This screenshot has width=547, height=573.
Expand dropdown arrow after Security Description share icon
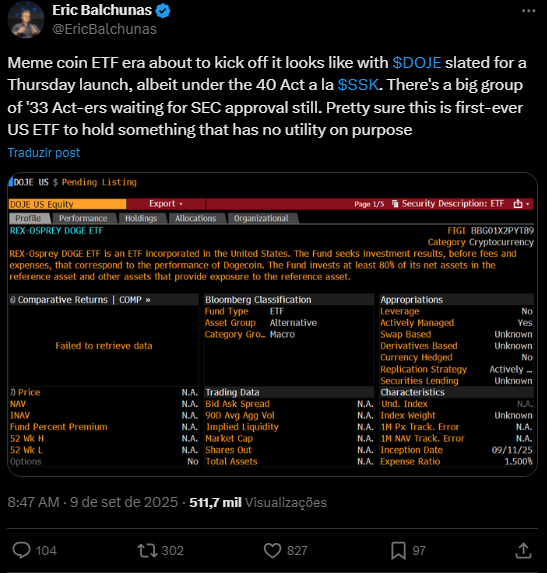coord(528,204)
